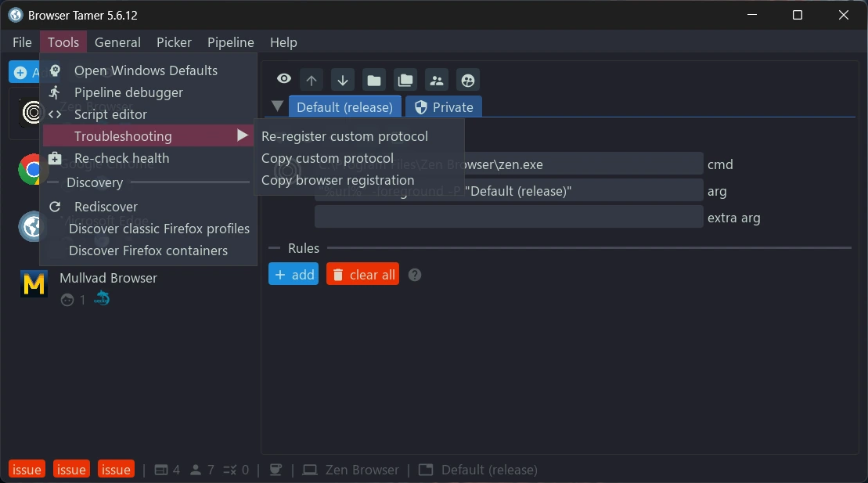The height and width of the screenshot is (483, 868).
Task: Click the red clear all button
Action: pyautogui.click(x=362, y=274)
